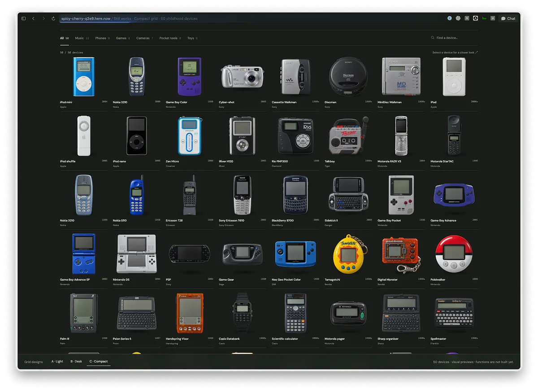Open the Motorola pager thumbnail
The height and width of the screenshot is (392, 538).
pyautogui.click(x=348, y=313)
